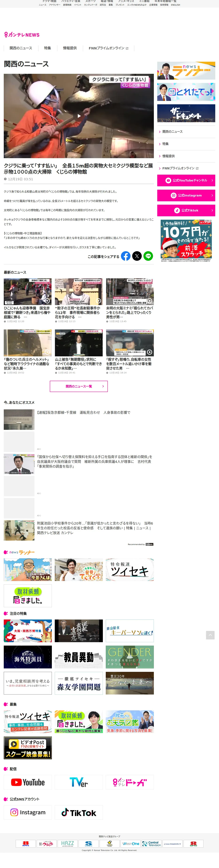The width and height of the screenshot is (219, 868).
Task: Open the 公式Tiktok button
Action: (x=186, y=210)
